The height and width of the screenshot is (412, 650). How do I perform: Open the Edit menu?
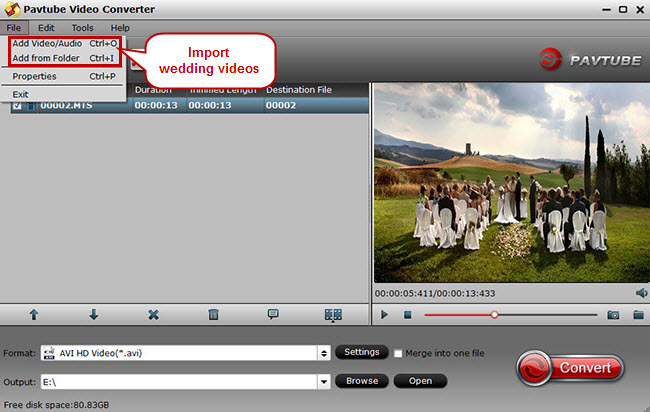click(46, 28)
